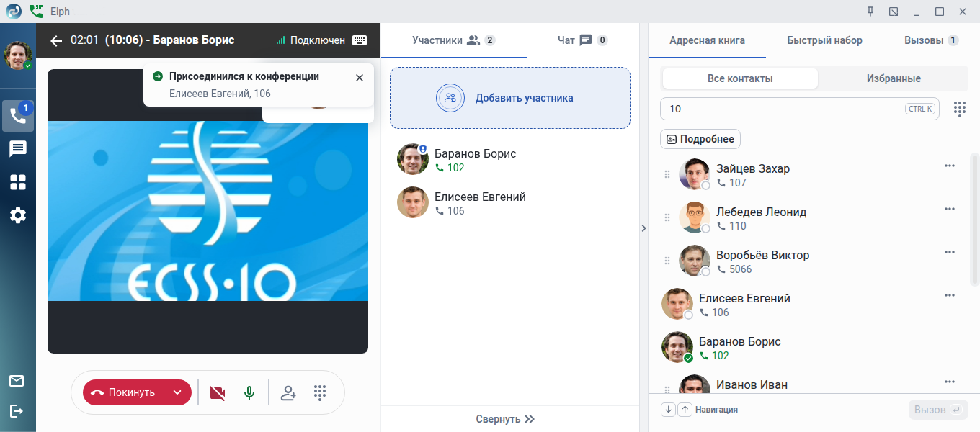Leave the conference with Покинуть button
The image size is (980, 432).
click(x=123, y=392)
